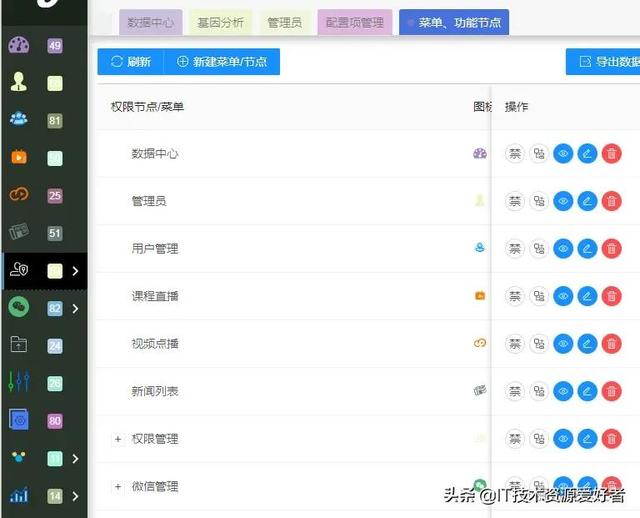Click the orange live video sidebar icon

click(19, 157)
